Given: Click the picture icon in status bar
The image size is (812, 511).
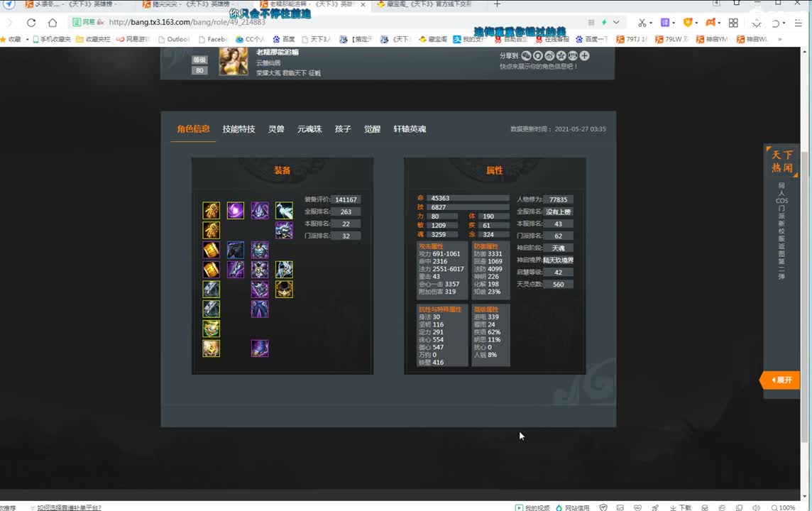Looking at the screenshot, I should [x=620, y=507].
